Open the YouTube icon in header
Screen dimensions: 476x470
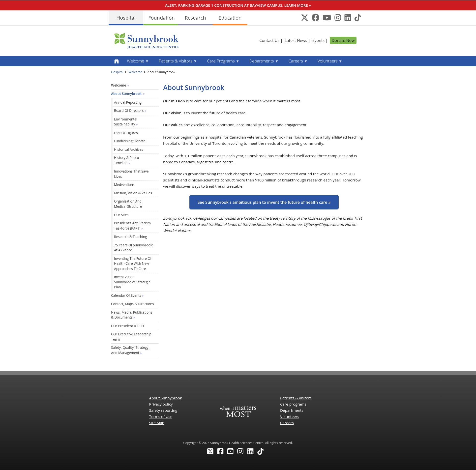coord(327,18)
